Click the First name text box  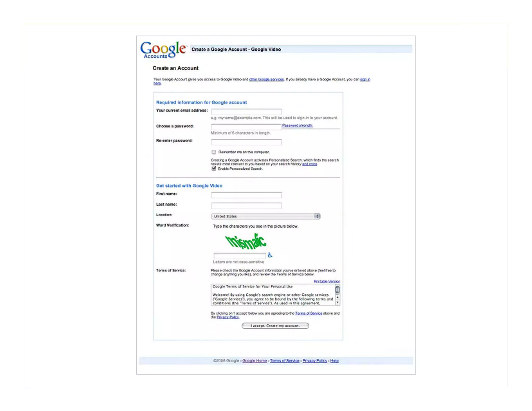click(246, 195)
